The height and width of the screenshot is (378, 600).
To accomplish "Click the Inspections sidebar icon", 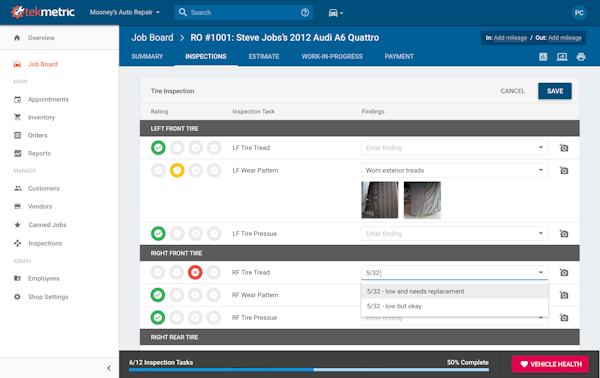I will [x=18, y=243].
